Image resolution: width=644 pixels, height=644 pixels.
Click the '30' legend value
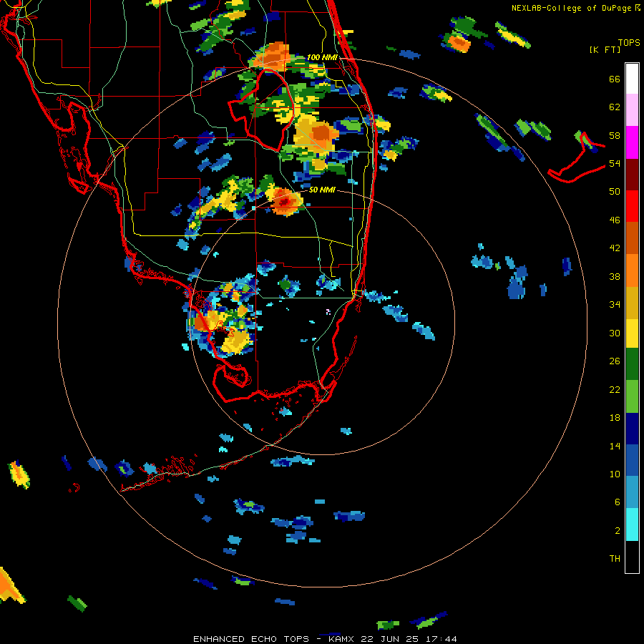615,333
